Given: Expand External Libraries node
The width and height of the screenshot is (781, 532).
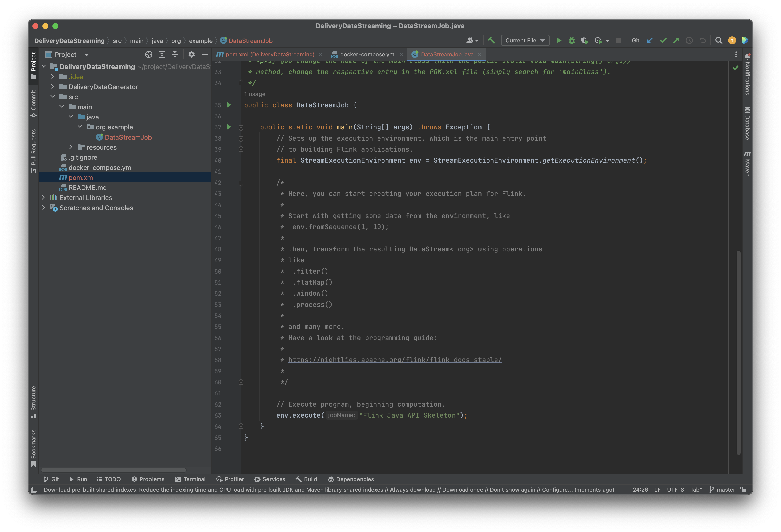Looking at the screenshot, I should pyautogui.click(x=43, y=197).
